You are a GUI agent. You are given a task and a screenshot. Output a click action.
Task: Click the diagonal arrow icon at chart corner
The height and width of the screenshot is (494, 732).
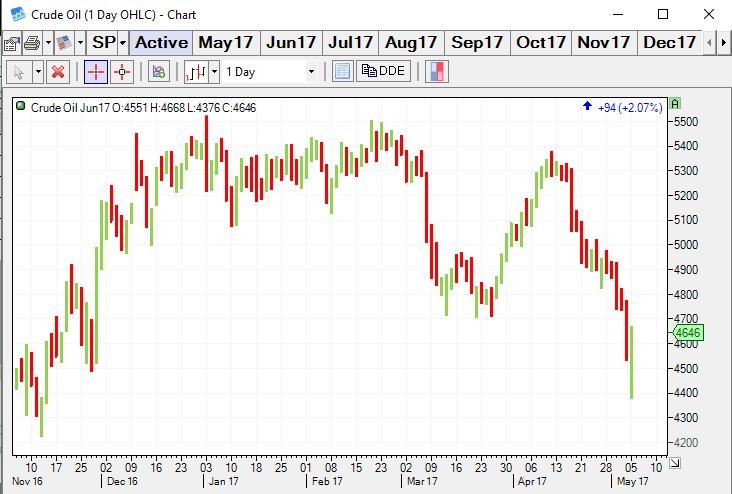[675, 463]
